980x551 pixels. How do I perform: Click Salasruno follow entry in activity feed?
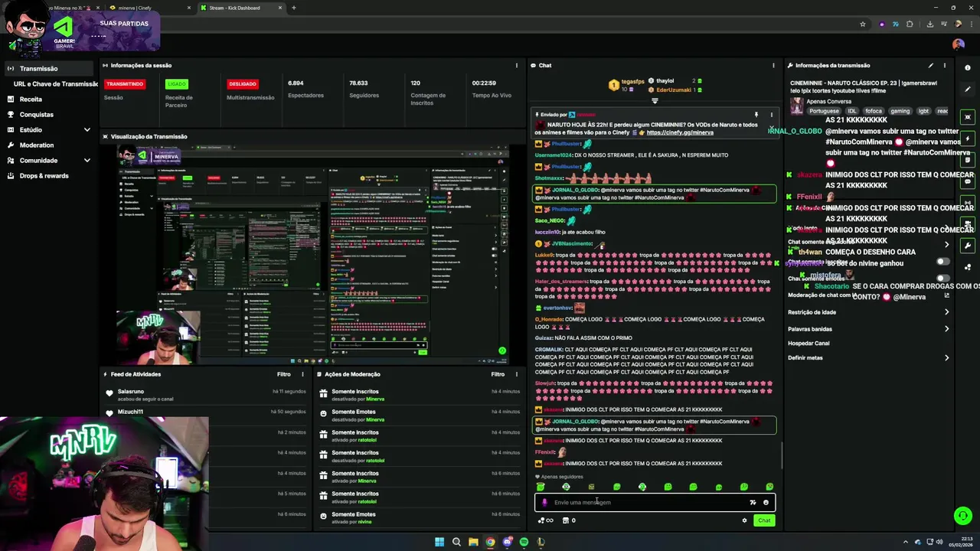click(x=205, y=395)
